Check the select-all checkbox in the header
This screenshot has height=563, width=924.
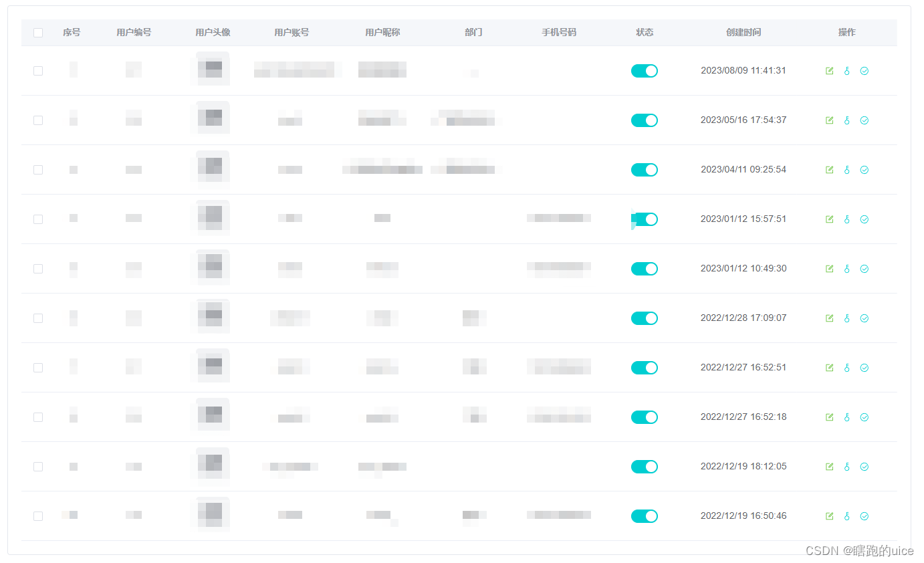click(x=38, y=32)
